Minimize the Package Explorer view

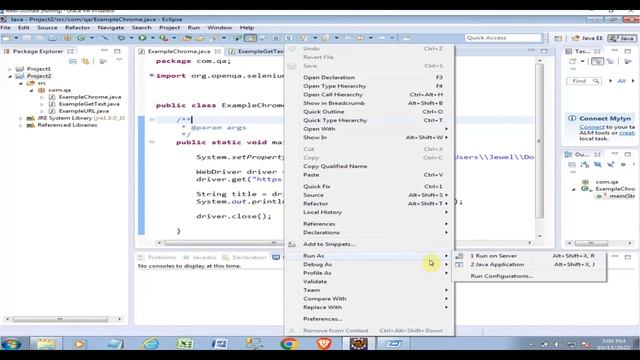coord(104,51)
